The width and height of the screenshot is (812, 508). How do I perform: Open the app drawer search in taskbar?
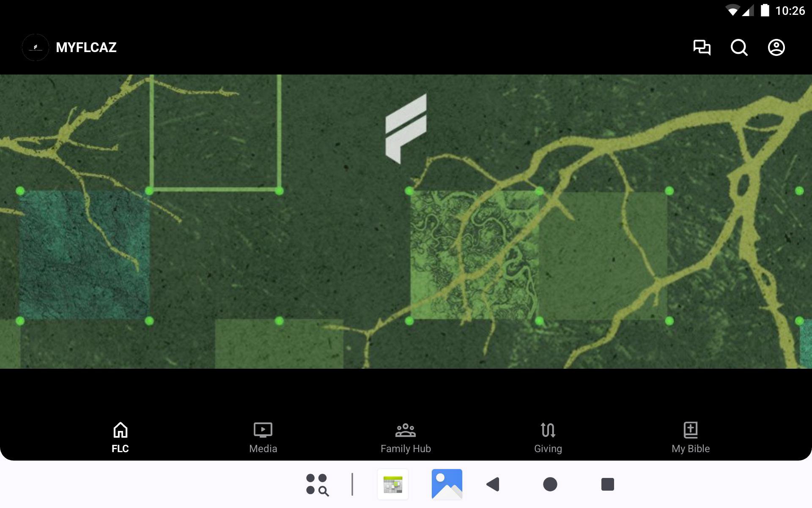tap(317, 484)
